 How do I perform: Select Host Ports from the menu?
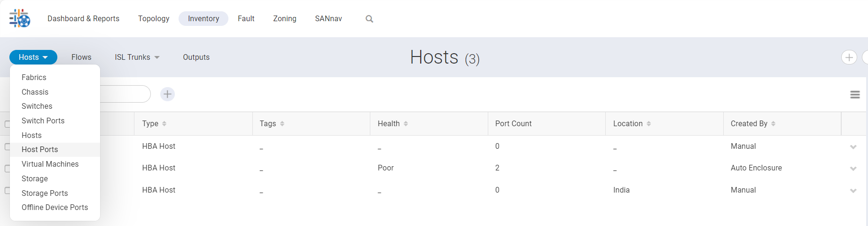click(x=40, y=150)
